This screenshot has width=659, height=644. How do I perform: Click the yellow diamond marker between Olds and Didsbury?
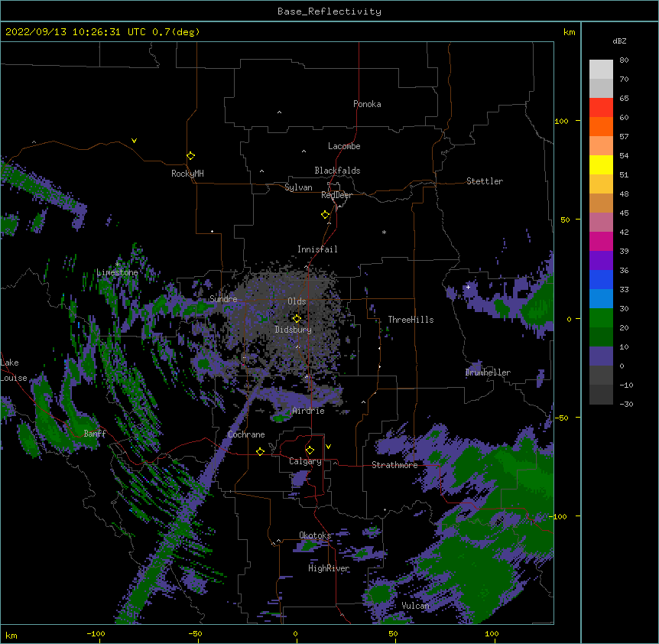pos(297,318)
